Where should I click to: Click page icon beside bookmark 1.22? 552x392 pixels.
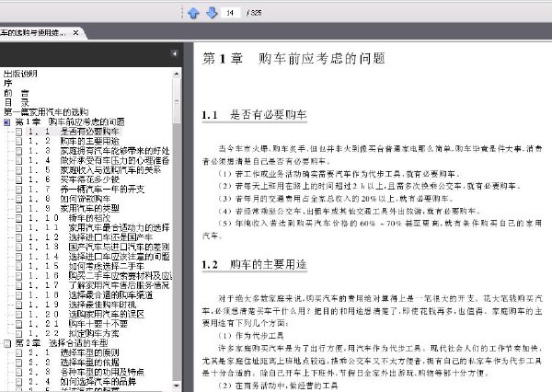point(18,333)
